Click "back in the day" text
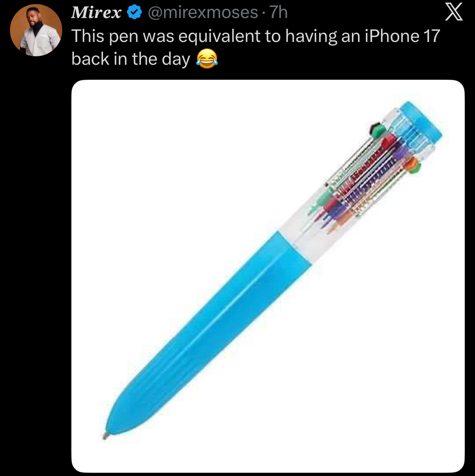Viewport: 475px width, 476px height. (x=131, y=59)
